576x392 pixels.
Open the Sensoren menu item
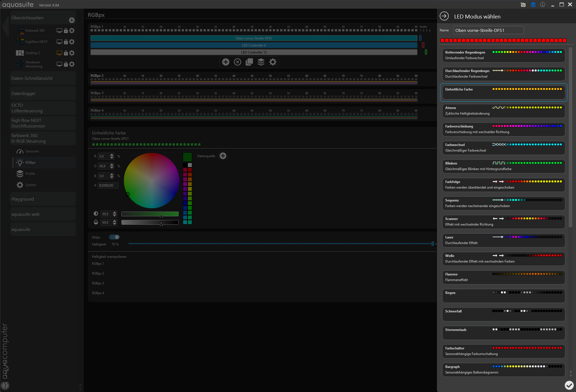(32, 151)
